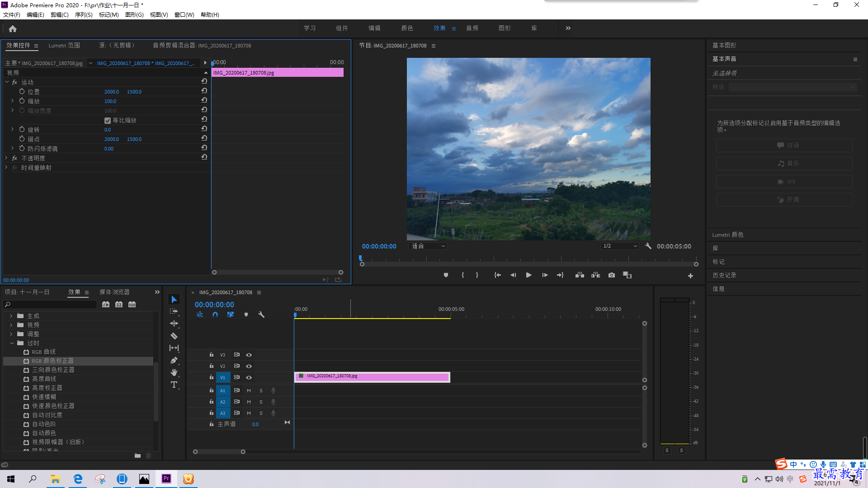
Task: Open the 媒体浏览器 tab
Action: coord(114,292)
